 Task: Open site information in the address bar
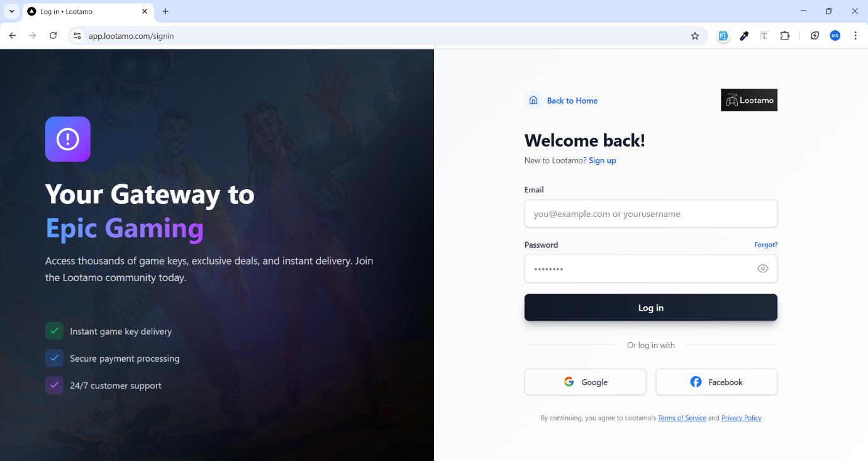(x=77, y=36)
